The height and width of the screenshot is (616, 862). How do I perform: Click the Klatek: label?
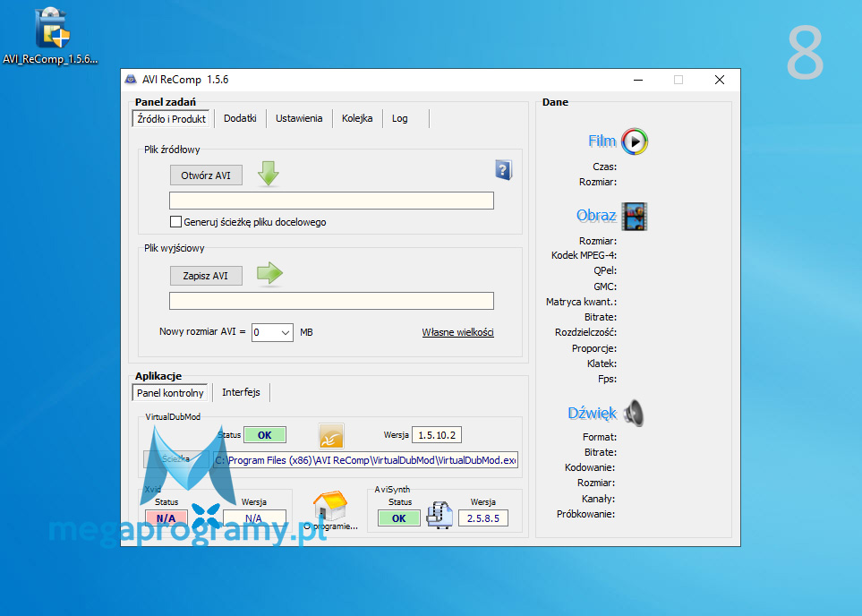point(602,364)
